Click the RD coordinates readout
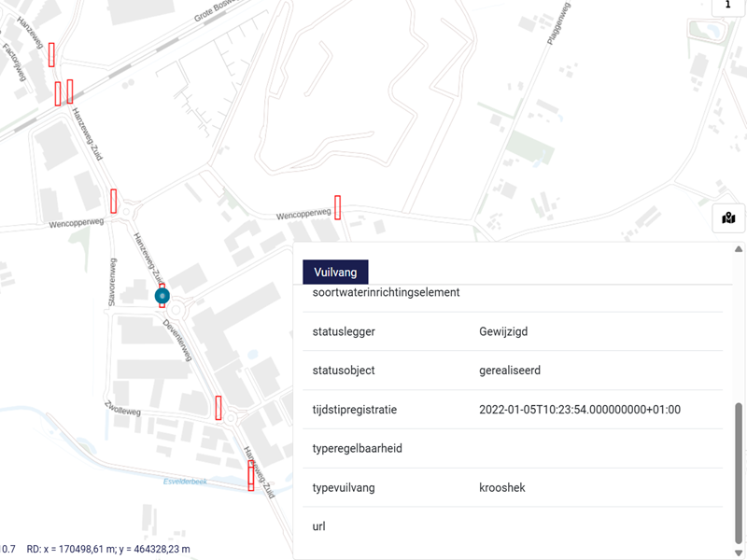The image size is (747, 560). coord(108,549)
